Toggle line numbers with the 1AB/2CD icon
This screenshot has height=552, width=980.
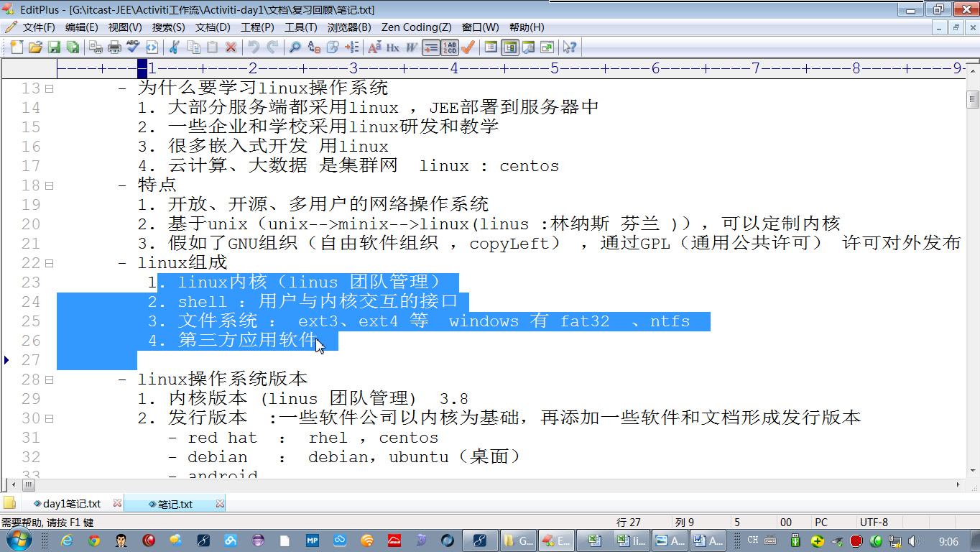pos(449,47)
